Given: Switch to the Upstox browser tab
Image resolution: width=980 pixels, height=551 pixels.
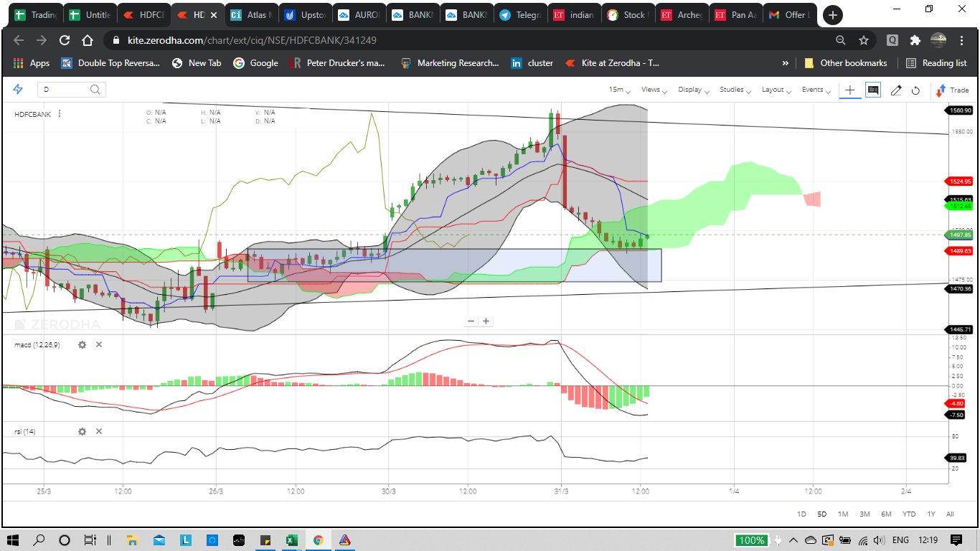Looking at the screenshot, I should [305, 14].
